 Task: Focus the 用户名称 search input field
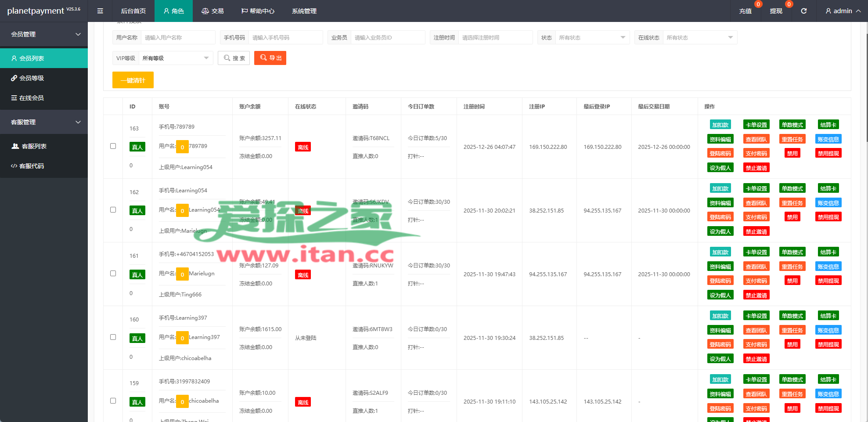pyautogui.click(x=178, y=38)
